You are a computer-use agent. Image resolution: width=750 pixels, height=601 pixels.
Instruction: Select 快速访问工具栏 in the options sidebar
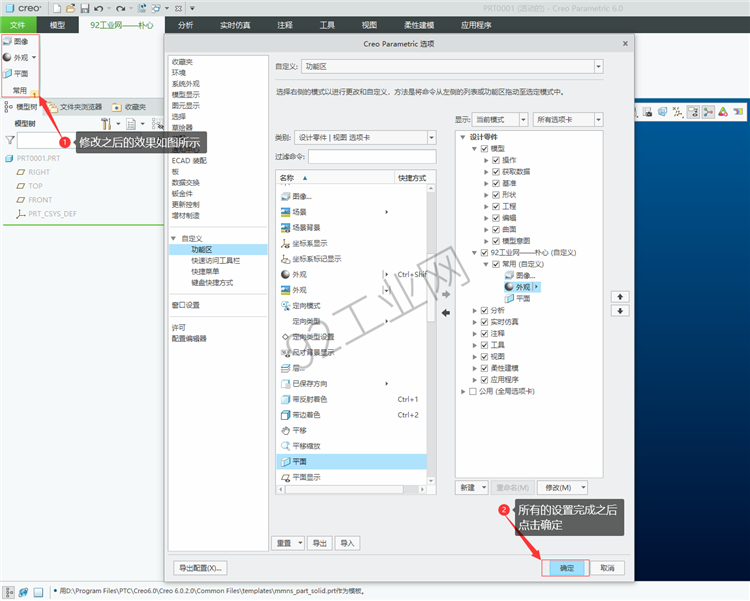pyautogui.click(x=215, y=261)
